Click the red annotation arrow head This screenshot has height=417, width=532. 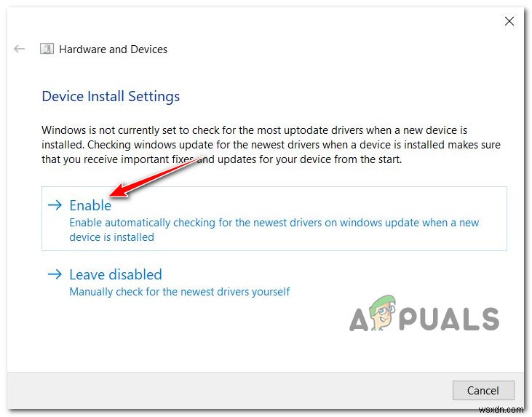click(119, 191)
